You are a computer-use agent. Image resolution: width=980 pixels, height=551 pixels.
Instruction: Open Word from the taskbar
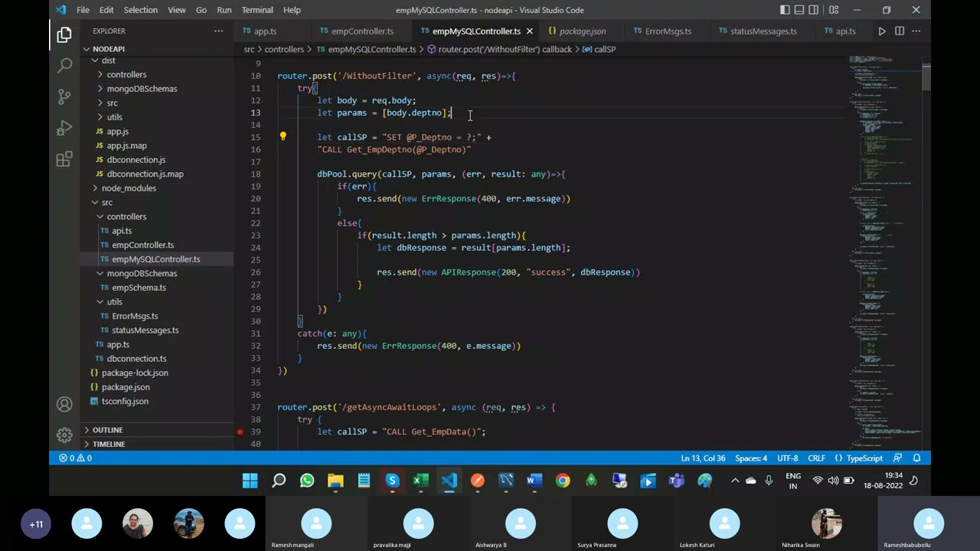tap(534, 481)
